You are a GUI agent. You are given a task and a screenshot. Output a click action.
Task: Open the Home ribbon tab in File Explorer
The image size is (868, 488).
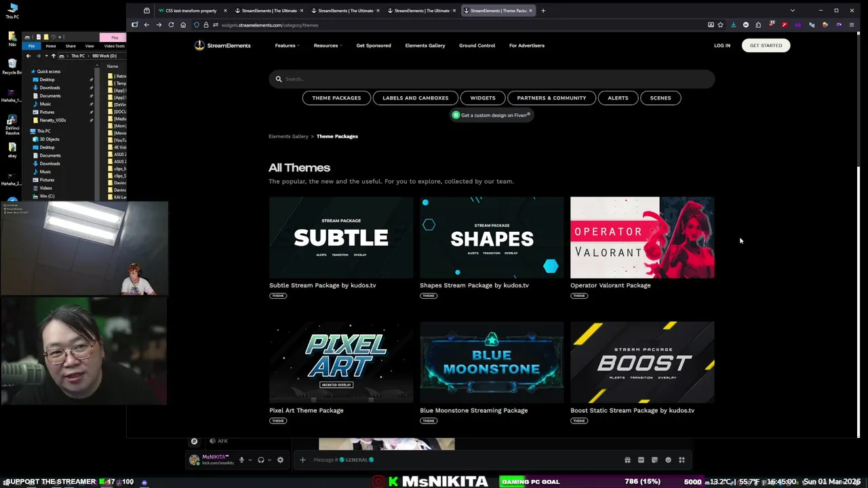pyautogui.click(x=51, y=46)
